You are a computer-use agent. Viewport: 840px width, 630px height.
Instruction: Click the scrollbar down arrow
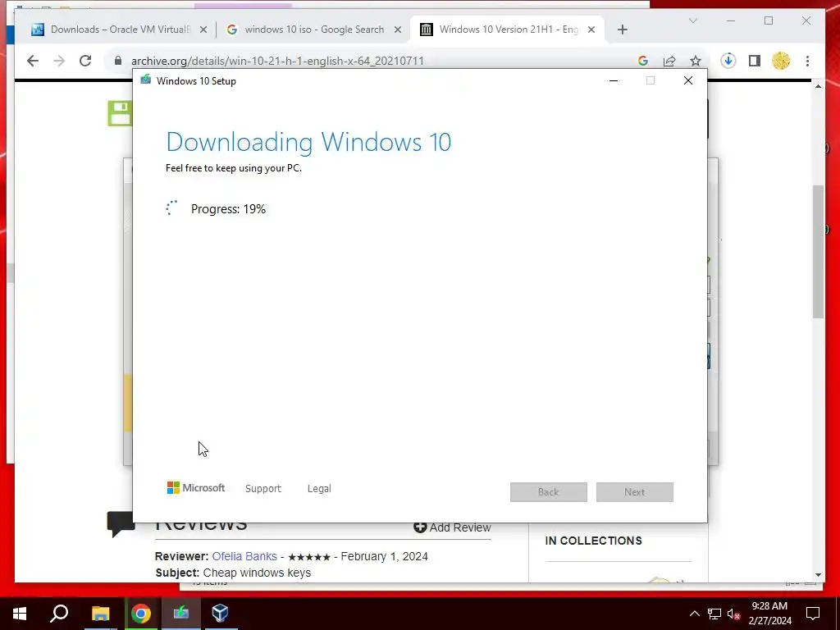point(818,575)
